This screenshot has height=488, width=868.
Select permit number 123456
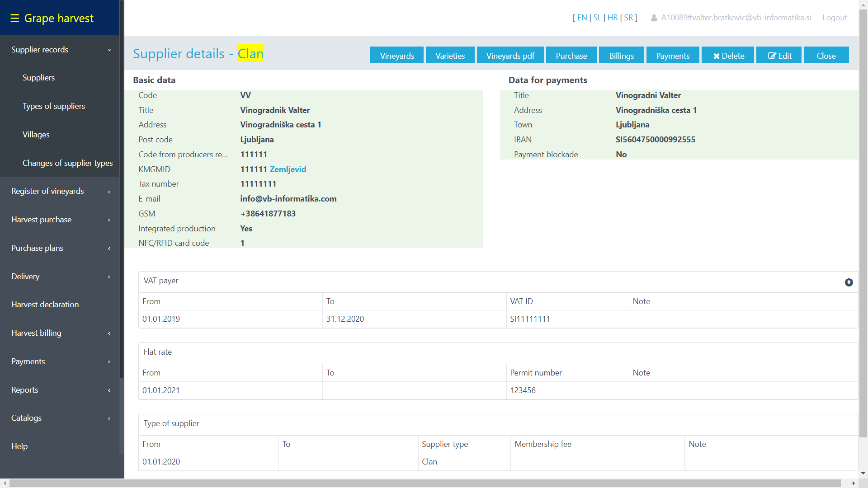pos(523,390)
